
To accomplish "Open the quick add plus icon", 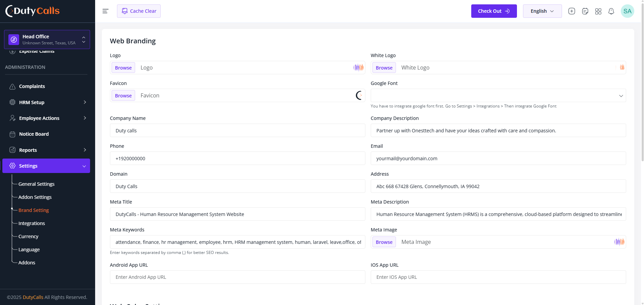I will point(571,11).
